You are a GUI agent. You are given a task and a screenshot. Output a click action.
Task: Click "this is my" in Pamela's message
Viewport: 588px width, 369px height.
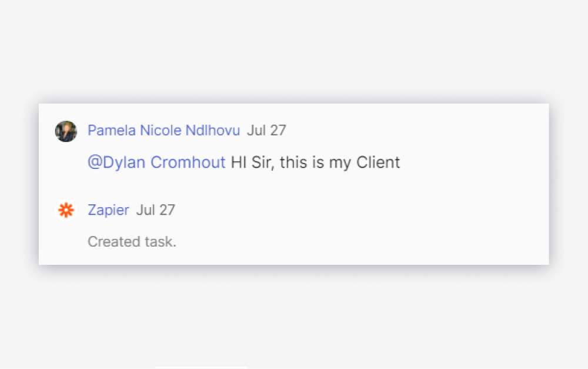click(316, 162)
